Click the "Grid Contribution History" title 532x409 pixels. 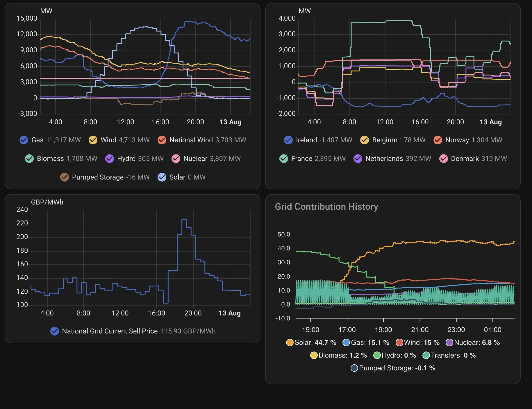click(x=326, y=207)
